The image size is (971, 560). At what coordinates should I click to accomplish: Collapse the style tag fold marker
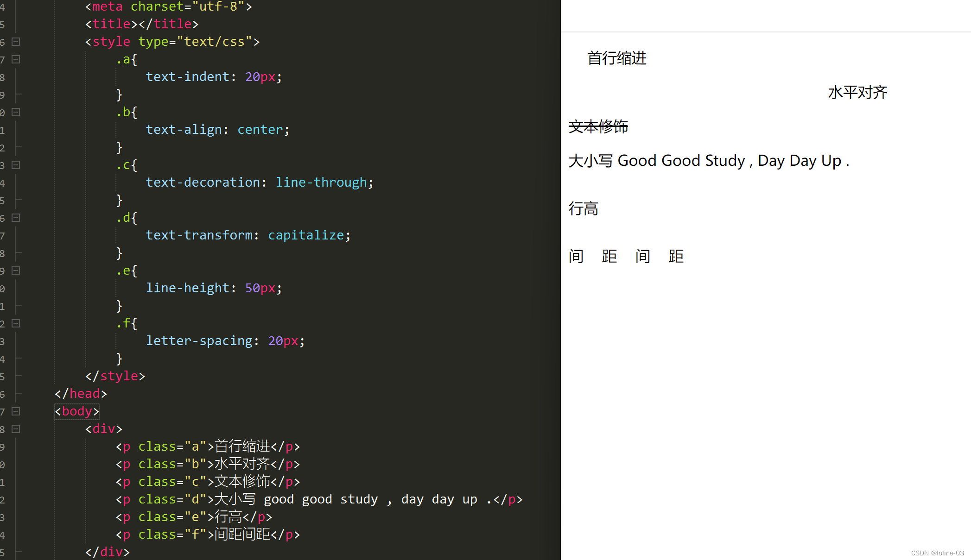[16, 42]
